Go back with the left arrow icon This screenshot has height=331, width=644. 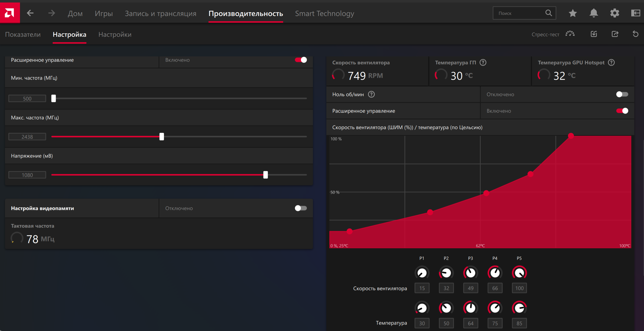pyautogui.click(x=30, y=13)
